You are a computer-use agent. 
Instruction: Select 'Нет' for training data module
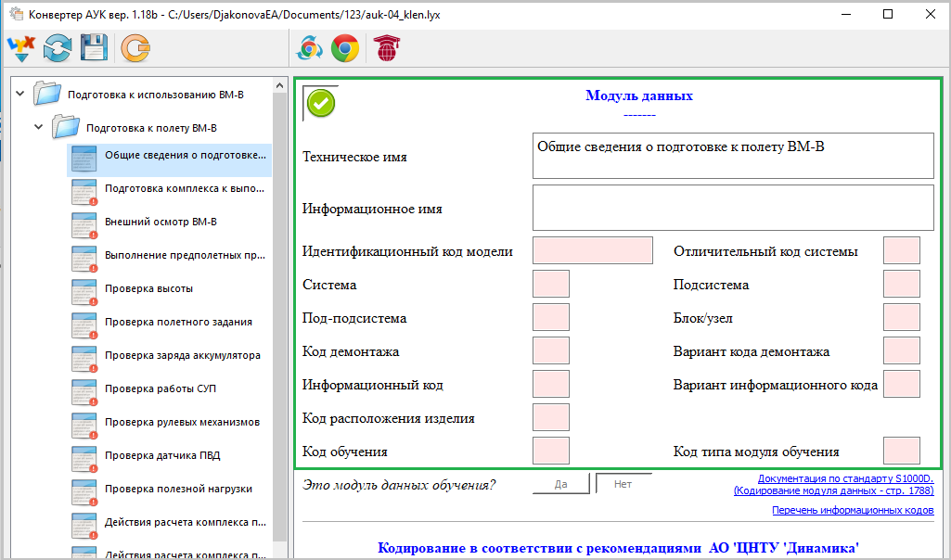(623, 484)
